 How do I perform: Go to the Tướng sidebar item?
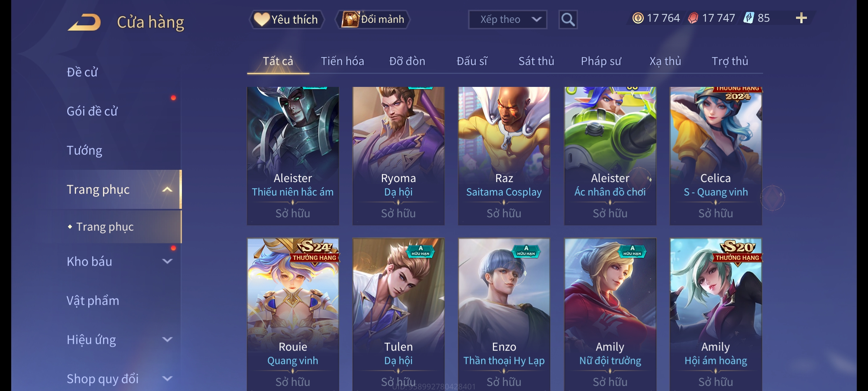click(84, 150)
